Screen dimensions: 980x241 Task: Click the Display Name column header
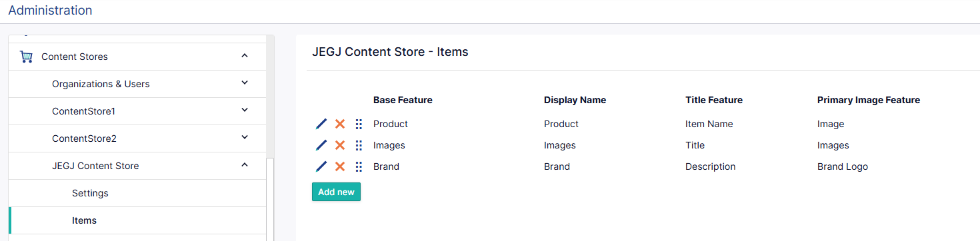click(x=575, y=100)
